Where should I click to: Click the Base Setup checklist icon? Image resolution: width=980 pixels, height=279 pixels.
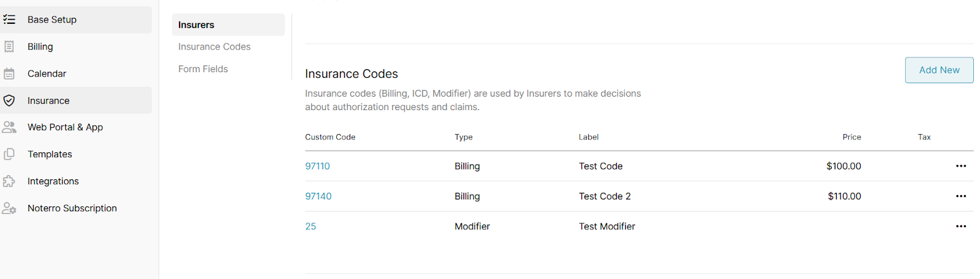tap(9, 20)
